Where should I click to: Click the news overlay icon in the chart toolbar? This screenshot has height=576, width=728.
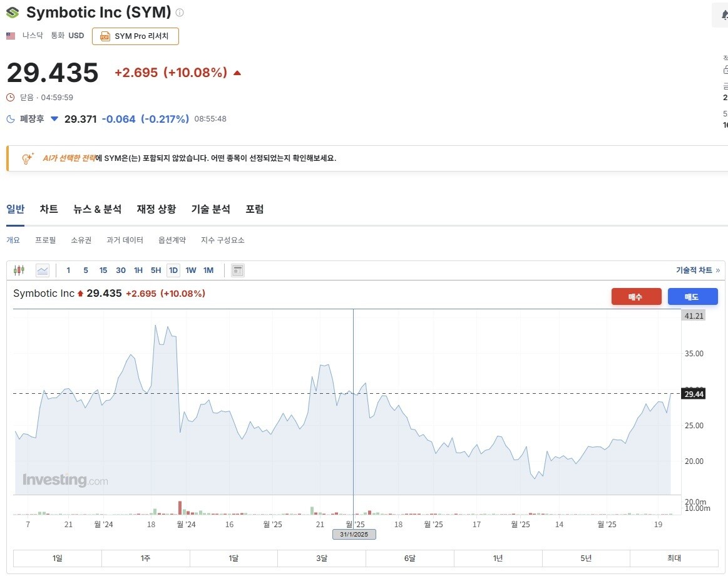238,270
